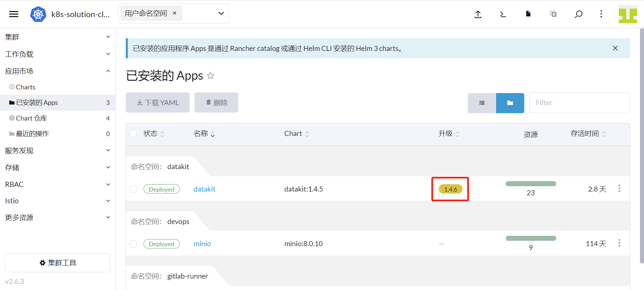Open the import YAML upload icon

pyautogui.click(x=478, y=14)
